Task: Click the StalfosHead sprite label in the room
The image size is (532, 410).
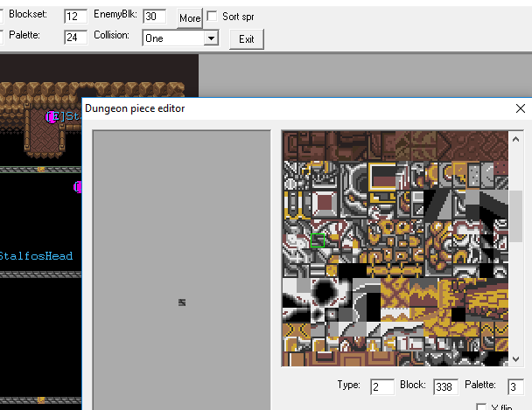Action: pos(36,256)
